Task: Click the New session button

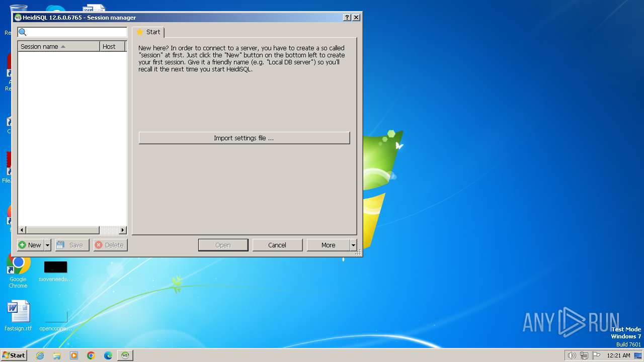Action: pyautogui.click(x=30, y=245)
